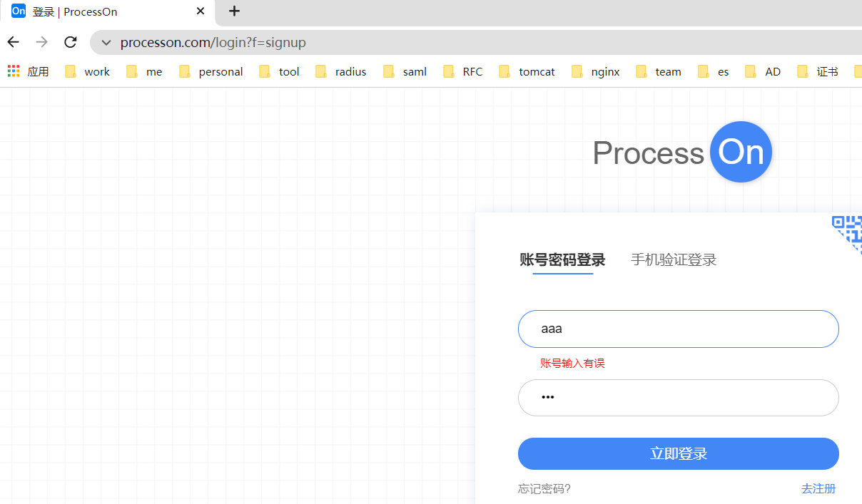The width and height of the screenshot is (862, 504).
Task: Focus the account field containing aaa
Action: pyautogui.click(x=678, y=329)
